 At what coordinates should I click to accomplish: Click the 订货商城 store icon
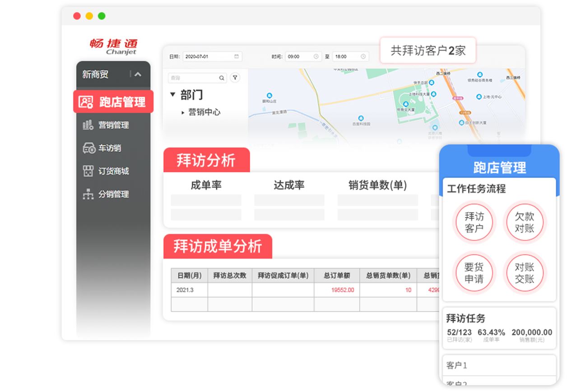pos(88,171)
